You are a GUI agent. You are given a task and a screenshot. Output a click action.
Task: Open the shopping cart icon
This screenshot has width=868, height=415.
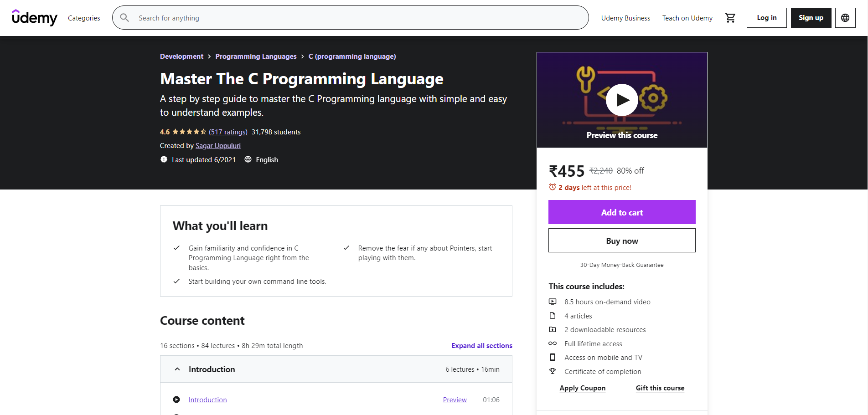coord(730,18)
